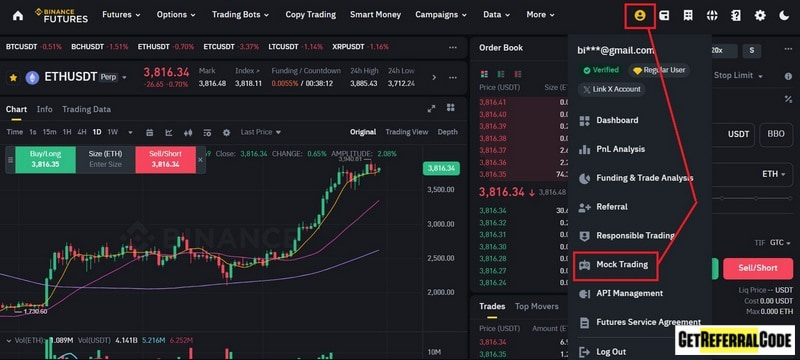The image size is (800, 360).
Task: Expand the Campaigns menu
Action: 441,15
